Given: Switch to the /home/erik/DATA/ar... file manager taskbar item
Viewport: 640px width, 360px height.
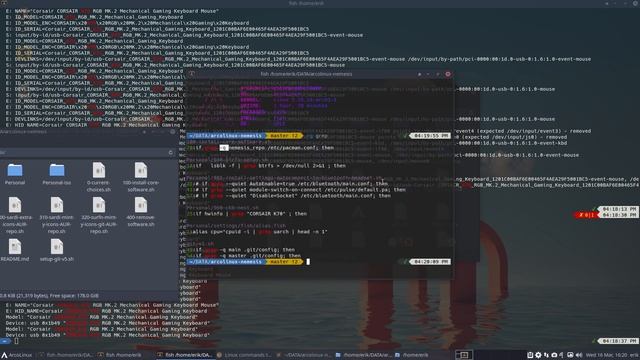Looking at the screenshot, I should [363, 355].
